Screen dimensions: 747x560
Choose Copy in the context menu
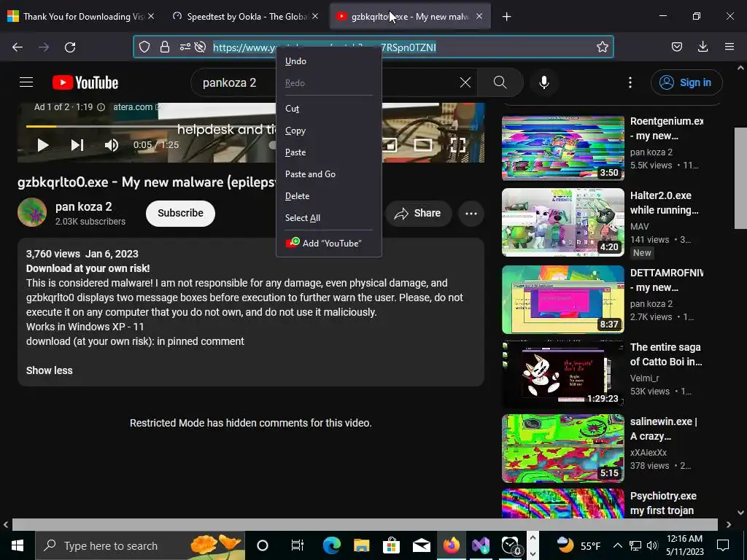[329, 131]
